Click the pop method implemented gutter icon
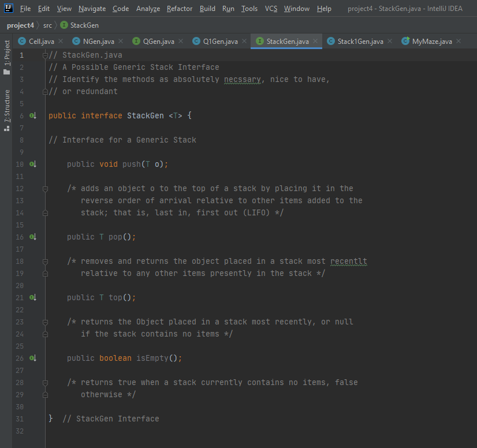 point(33,237)
